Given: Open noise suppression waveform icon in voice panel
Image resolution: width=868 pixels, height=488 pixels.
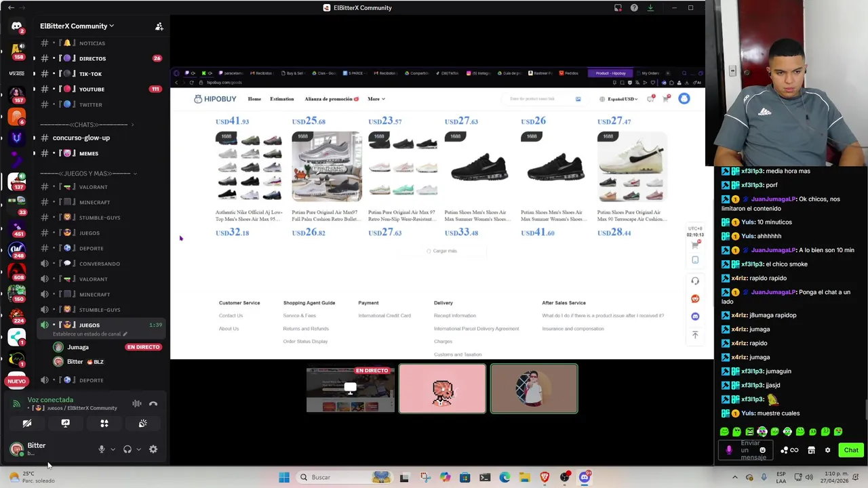Looking at the screenshot, I should tap(137, 404).
